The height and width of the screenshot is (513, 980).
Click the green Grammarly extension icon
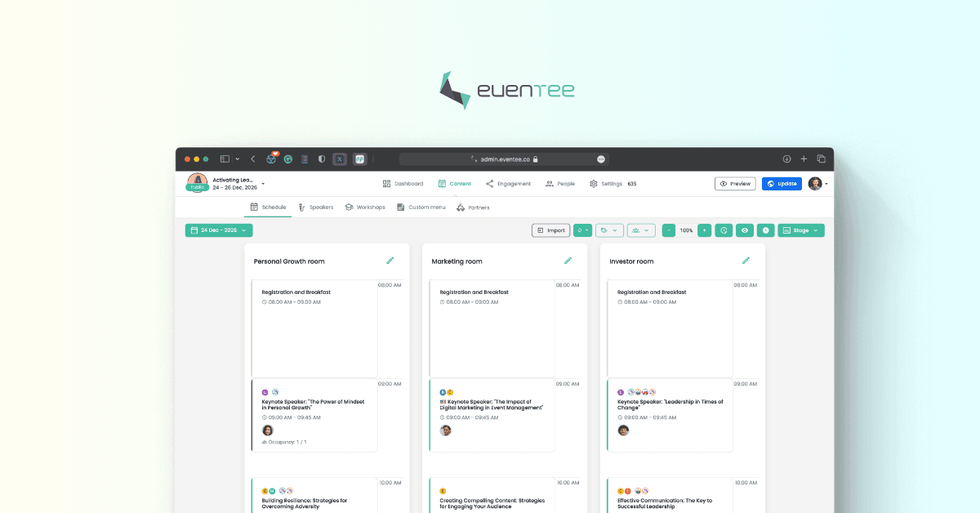tap(288, 159)
